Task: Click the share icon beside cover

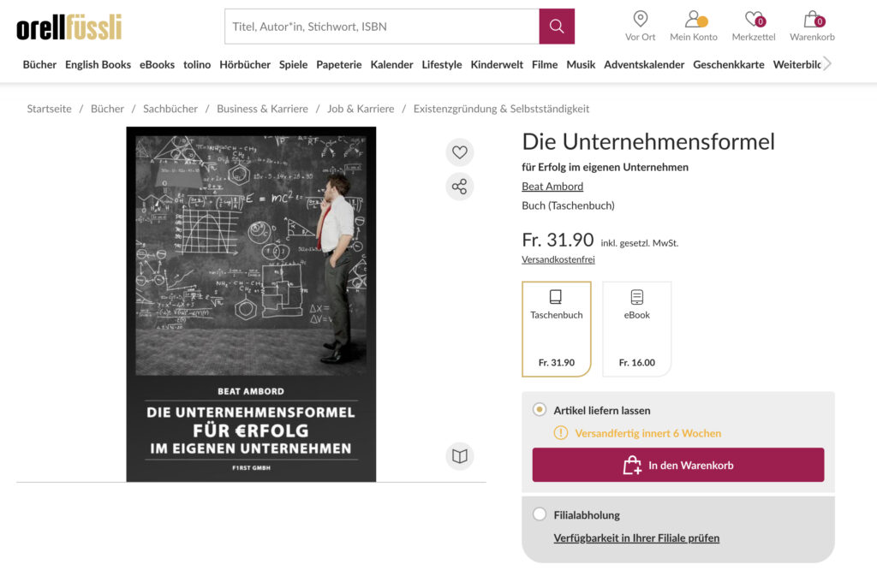Action: pyautogui.click(x=460, y=187)
